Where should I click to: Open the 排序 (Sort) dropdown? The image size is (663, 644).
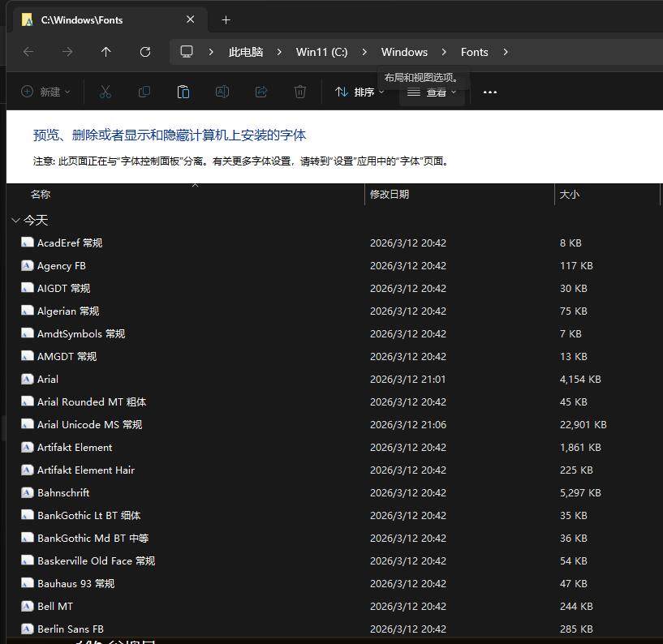[x=359, y=92]
